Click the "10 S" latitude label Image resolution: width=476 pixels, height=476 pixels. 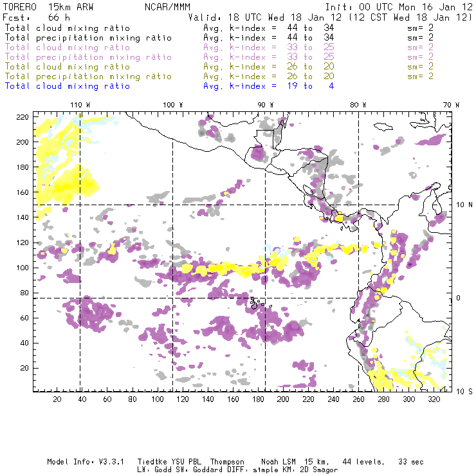tap(464, 392)
